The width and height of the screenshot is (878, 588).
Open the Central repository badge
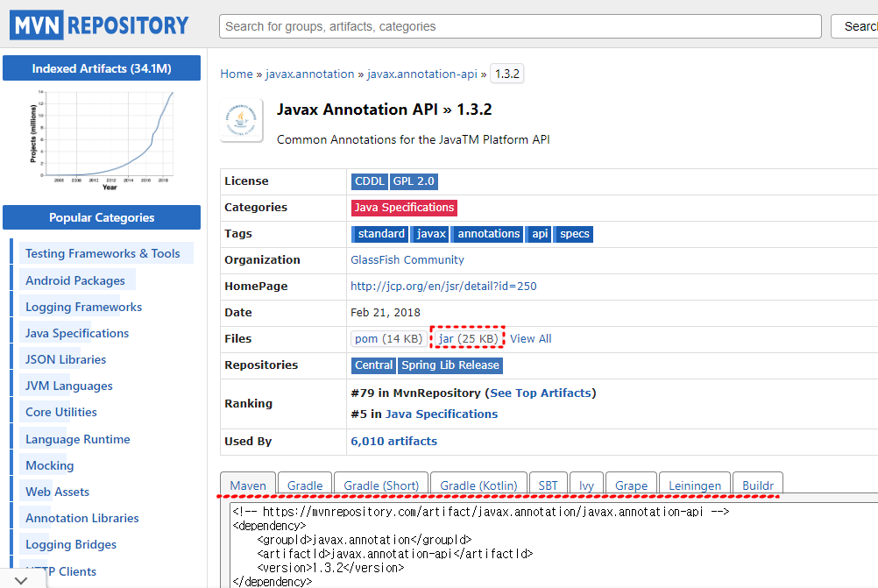[x=373, y=365]
